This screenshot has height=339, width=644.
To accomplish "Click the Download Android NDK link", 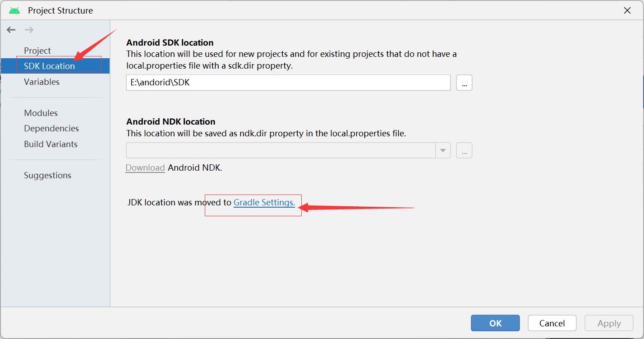I will pos(145,167).
